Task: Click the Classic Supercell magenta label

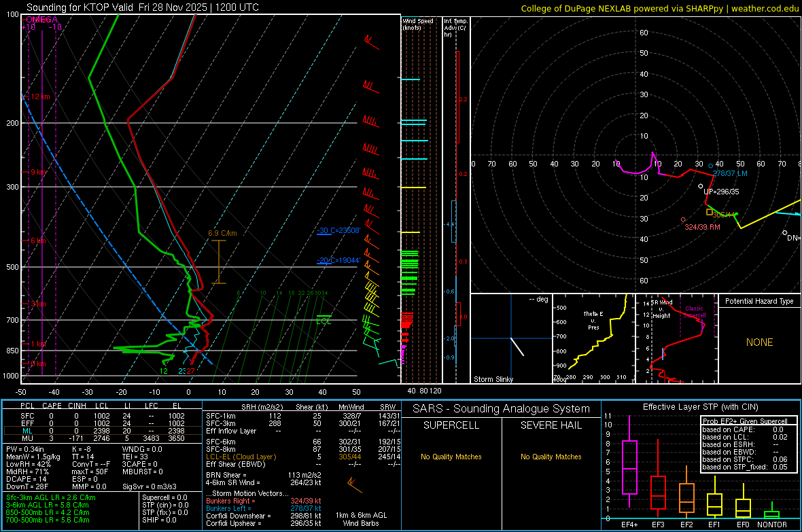Action: 695,312
